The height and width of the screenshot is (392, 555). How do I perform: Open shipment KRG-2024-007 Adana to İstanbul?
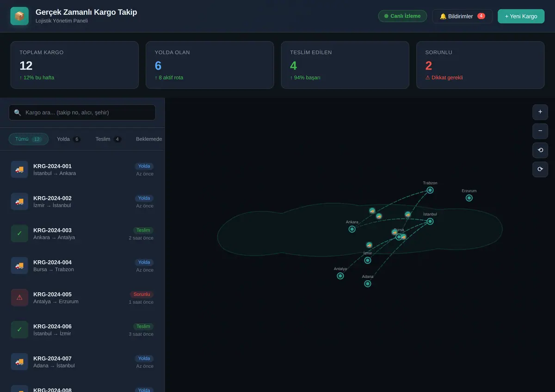point(82,361)
